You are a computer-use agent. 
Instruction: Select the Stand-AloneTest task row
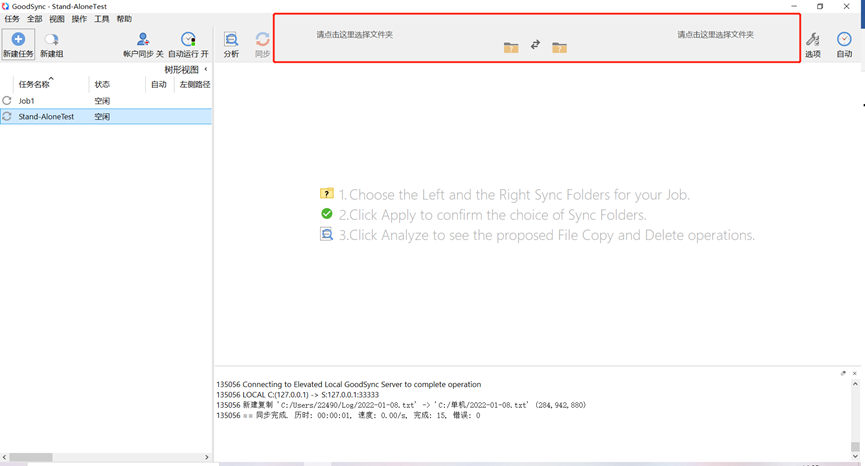(x=106, y=116)
